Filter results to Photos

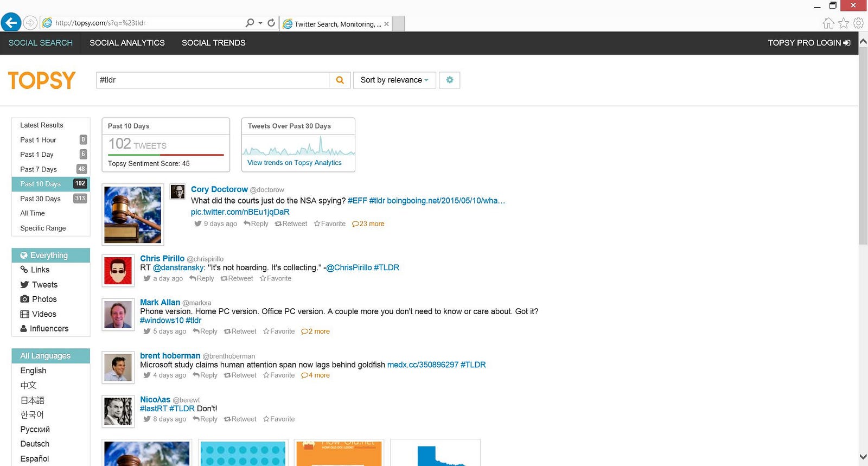[51, 299]
